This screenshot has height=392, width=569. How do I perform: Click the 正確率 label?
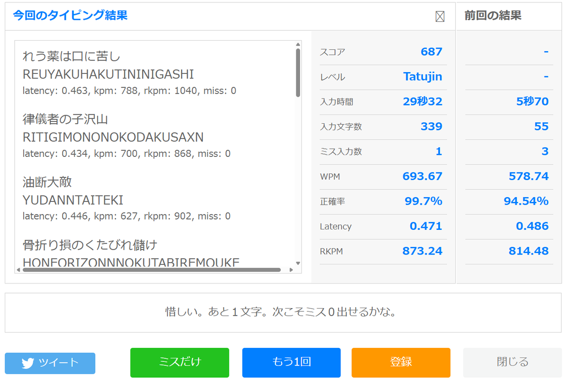coord(332,201)
